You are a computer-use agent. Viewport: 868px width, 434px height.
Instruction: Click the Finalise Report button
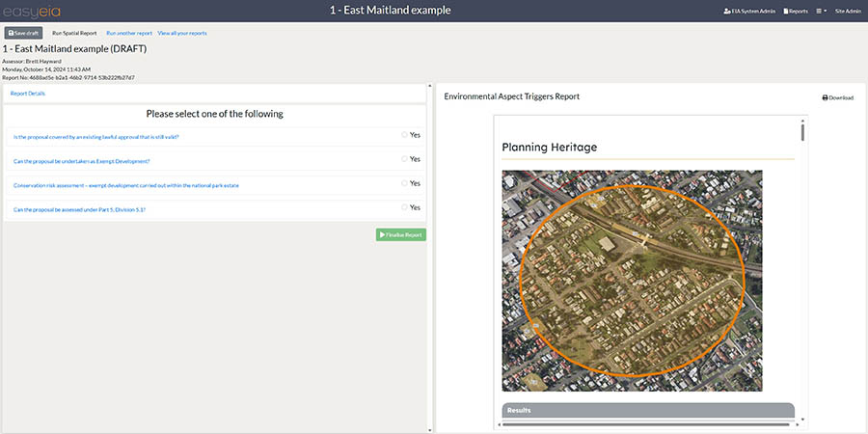pyautogui.click(x=401, y=234)
